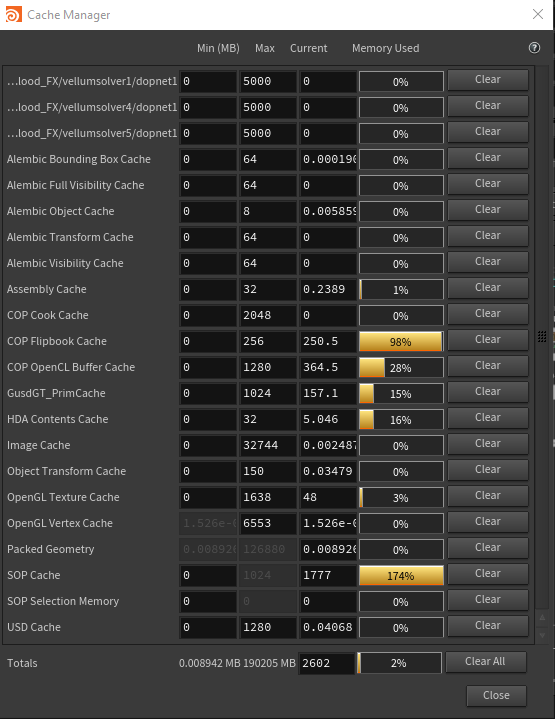555x719 pixels.
Task: Click the list's vertical scrollbar track
Action: pos(542,337)
